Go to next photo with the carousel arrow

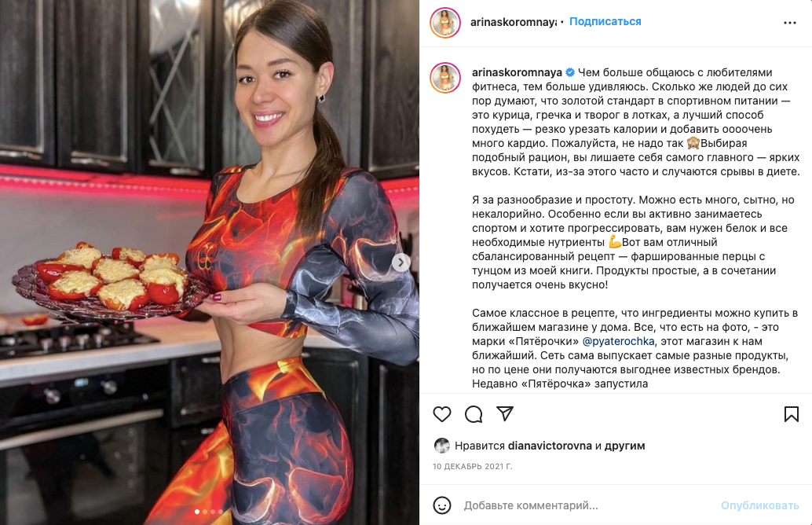pos(401,262)
